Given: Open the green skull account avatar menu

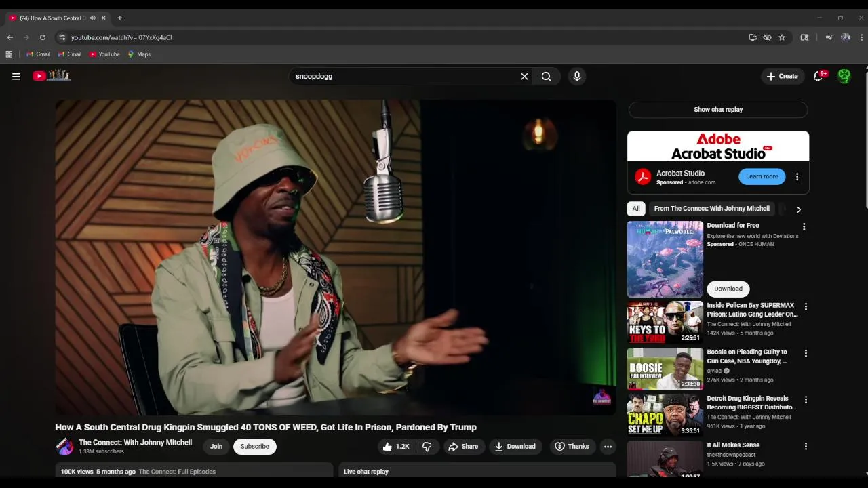Looking at the screenshot, I should pyautogui.click(x=844, y=77).
